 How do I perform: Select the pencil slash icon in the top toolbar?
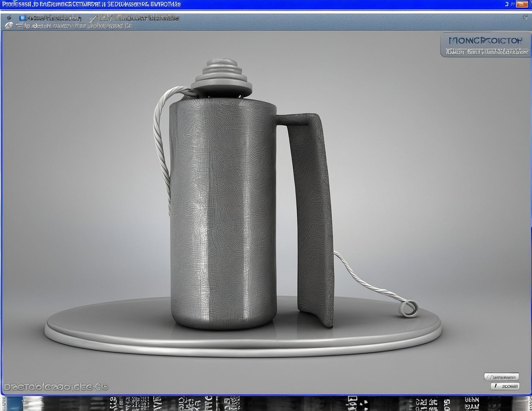coord(93,18)
